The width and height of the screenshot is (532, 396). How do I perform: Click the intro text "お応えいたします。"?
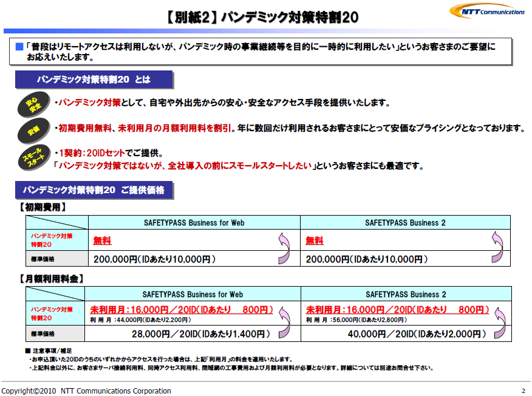pyautogui.click(x=61, y=57)
